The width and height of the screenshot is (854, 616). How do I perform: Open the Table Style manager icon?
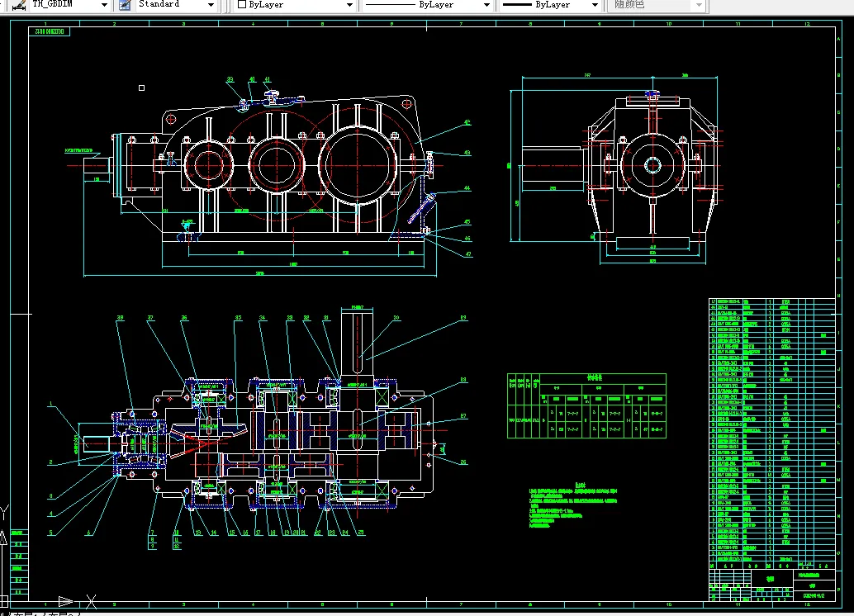[x=125, y=5]
